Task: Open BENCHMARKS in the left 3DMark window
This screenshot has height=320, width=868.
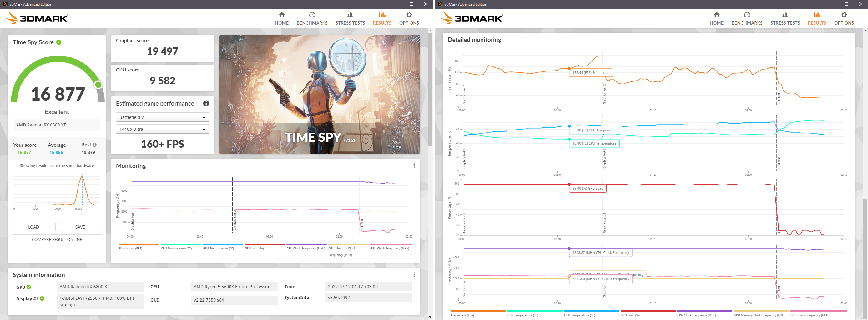Action: [x=312, y=18]
